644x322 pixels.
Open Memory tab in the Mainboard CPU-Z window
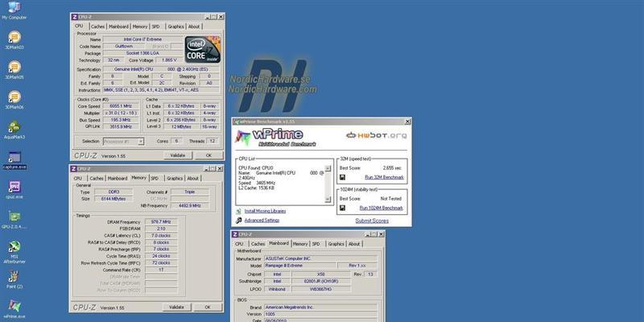300,244
